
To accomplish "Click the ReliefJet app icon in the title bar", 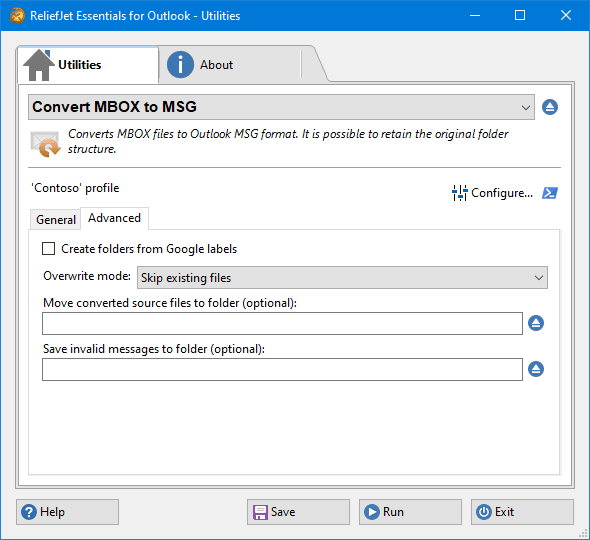I will 17,15.
